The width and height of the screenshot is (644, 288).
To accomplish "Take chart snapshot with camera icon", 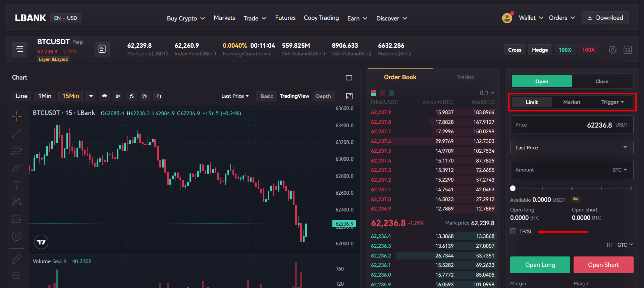I will (x=158, y=96).
